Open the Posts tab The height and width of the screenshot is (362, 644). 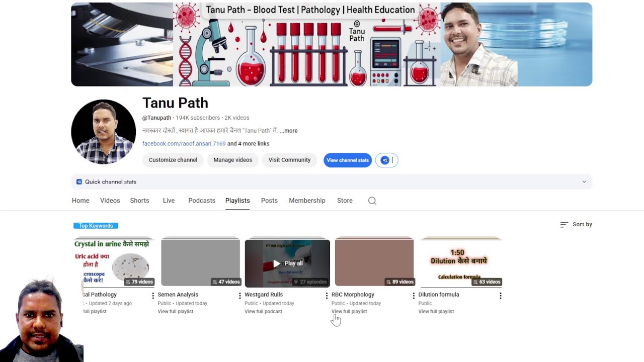click(x=269, y=201)
